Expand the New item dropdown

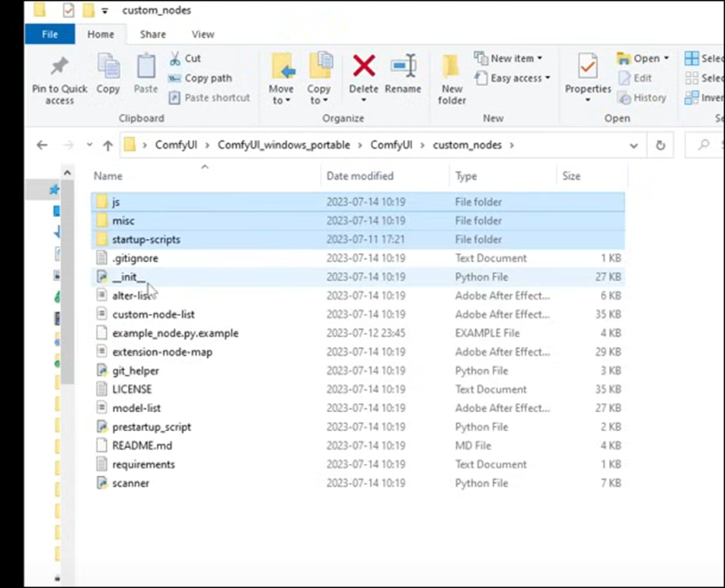[540, 58]
